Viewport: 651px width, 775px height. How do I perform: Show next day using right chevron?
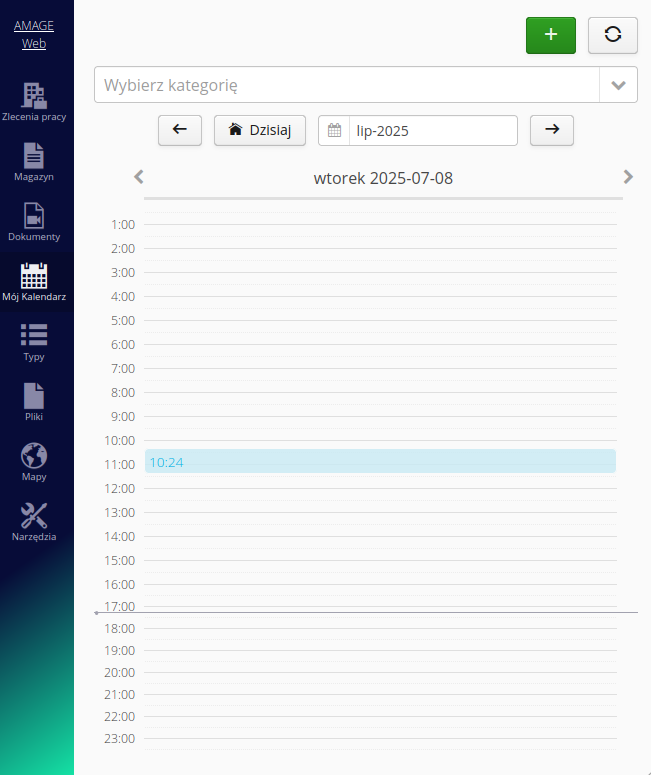628,177
